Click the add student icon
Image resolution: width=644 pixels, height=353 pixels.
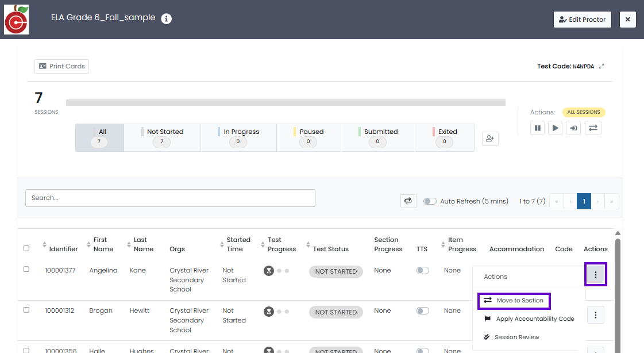click(x=490, y=139)
